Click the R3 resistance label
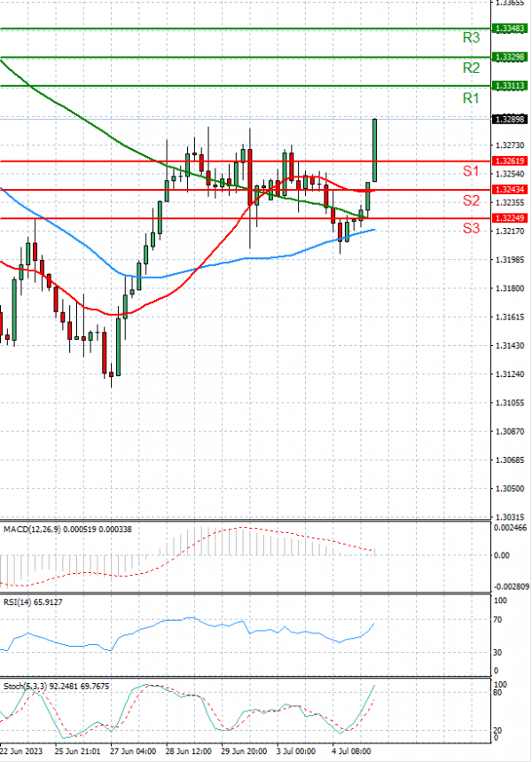Viewport: 532px width, 762px height. (x=471, y=37)
